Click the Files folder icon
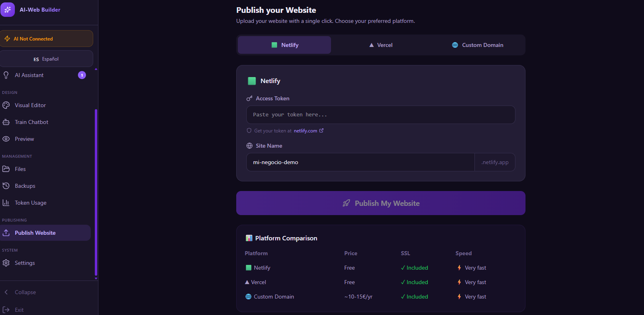Viewport: 644px width, 315px height. pyautogui.click(x=6, y=169)
